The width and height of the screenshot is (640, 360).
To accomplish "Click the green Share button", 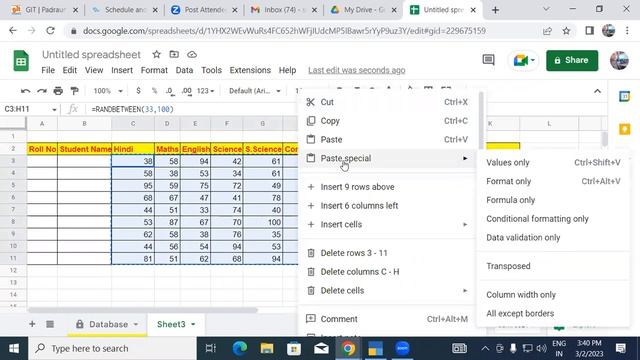I will 572,60.
